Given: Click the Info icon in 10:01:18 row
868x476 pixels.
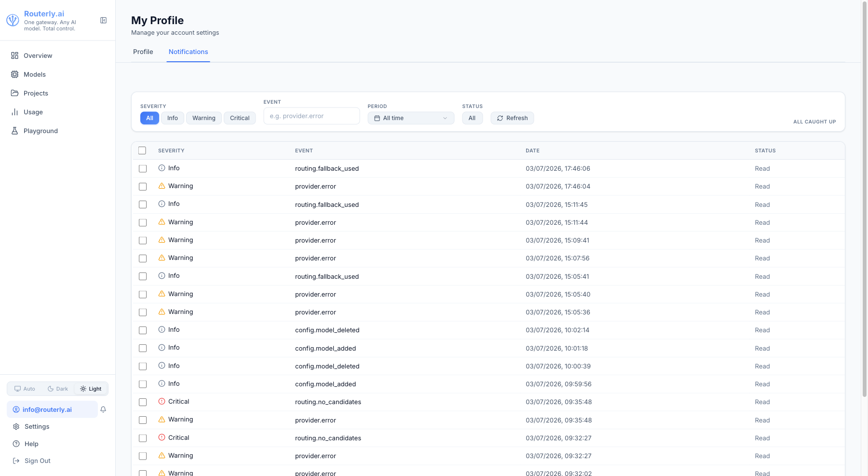Looking at the screenshot, I should (162, 347).
